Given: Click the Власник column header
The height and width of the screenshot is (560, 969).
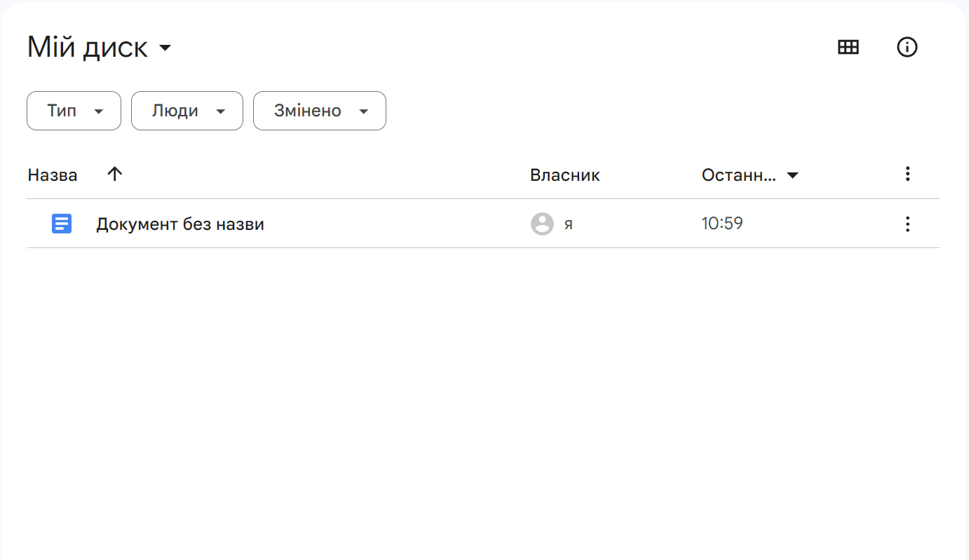Looking at the screenshot, I should pos(564,175).
